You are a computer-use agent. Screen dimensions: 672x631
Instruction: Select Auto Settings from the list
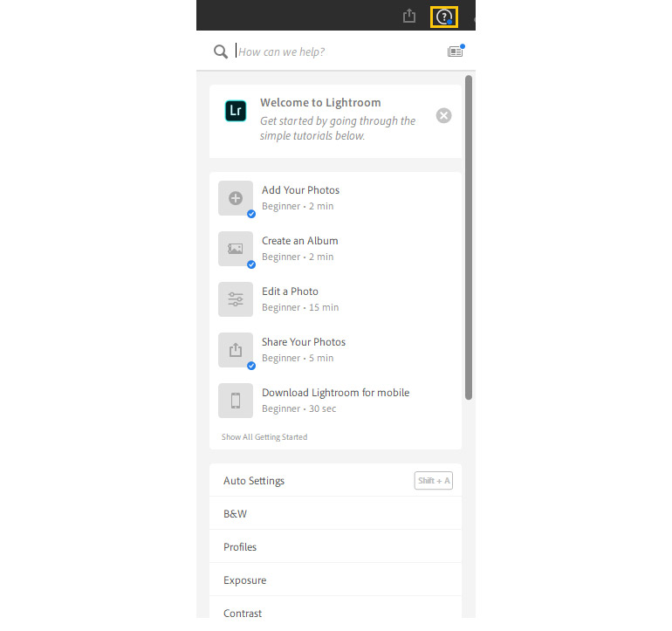[x=254, y=481]
